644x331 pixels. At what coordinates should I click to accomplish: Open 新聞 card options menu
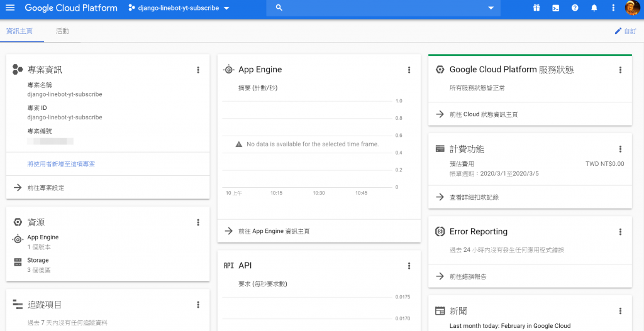620,311
